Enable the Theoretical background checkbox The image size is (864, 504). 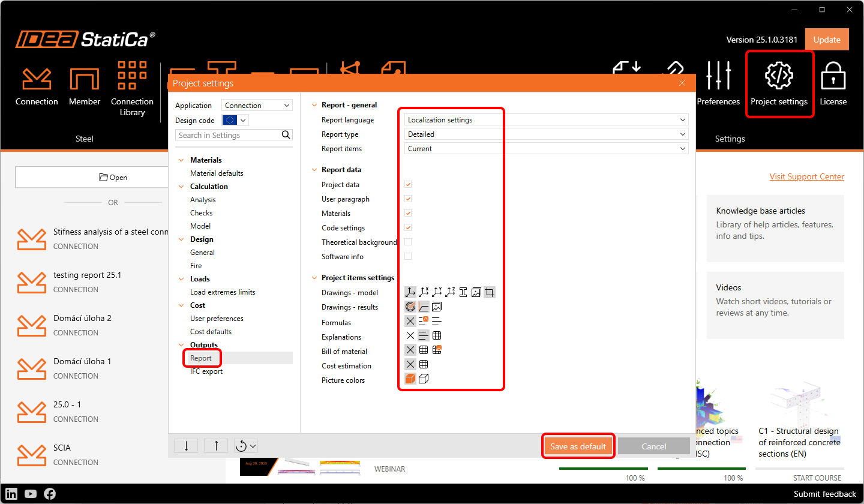408,242
